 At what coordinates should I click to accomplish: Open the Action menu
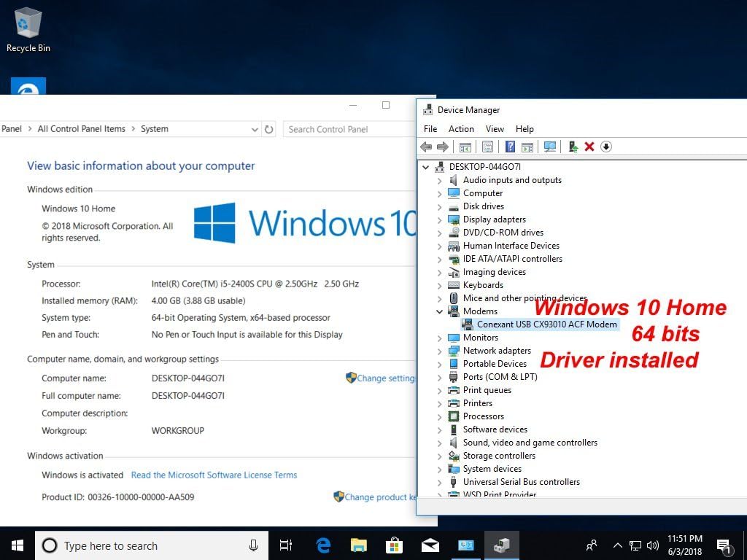(461, 128)
